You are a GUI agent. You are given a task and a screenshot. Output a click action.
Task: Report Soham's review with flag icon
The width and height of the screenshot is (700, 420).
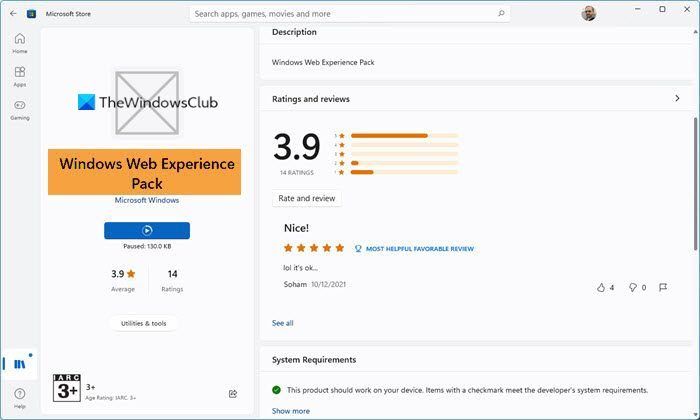coord(663,287)
